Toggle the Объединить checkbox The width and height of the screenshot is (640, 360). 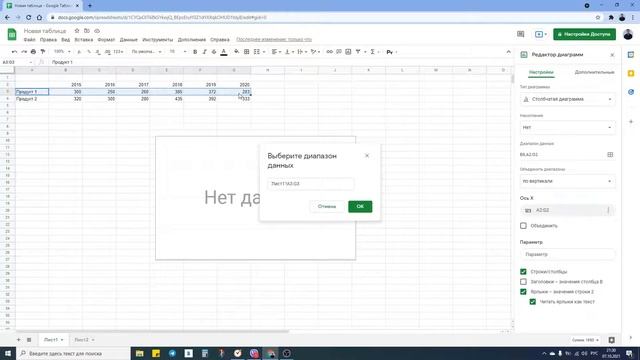(x=523, y=226)
